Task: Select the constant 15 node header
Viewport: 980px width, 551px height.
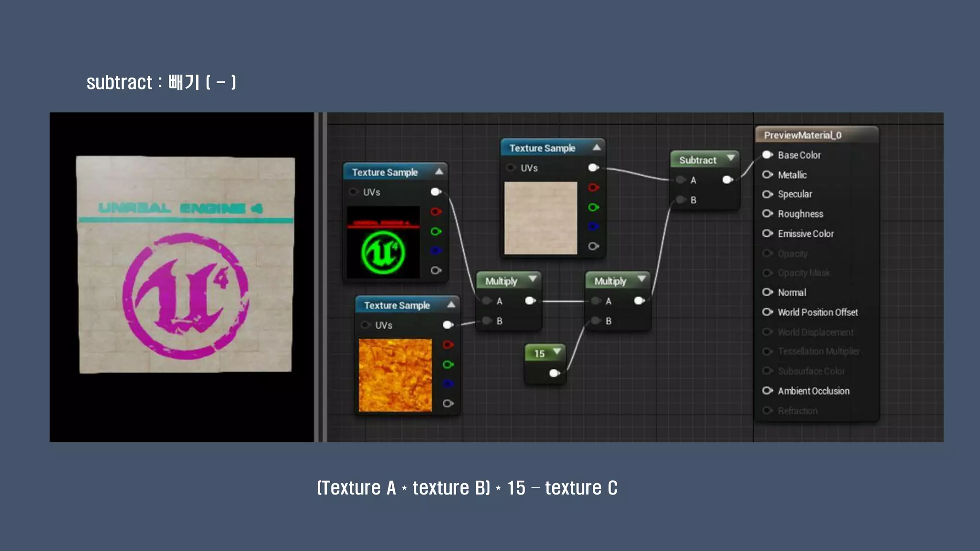Action: 545,353
